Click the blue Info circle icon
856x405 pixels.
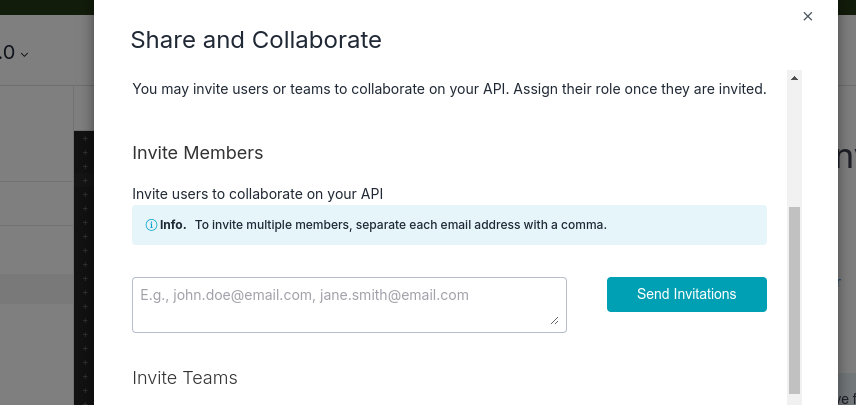point(151,225)
